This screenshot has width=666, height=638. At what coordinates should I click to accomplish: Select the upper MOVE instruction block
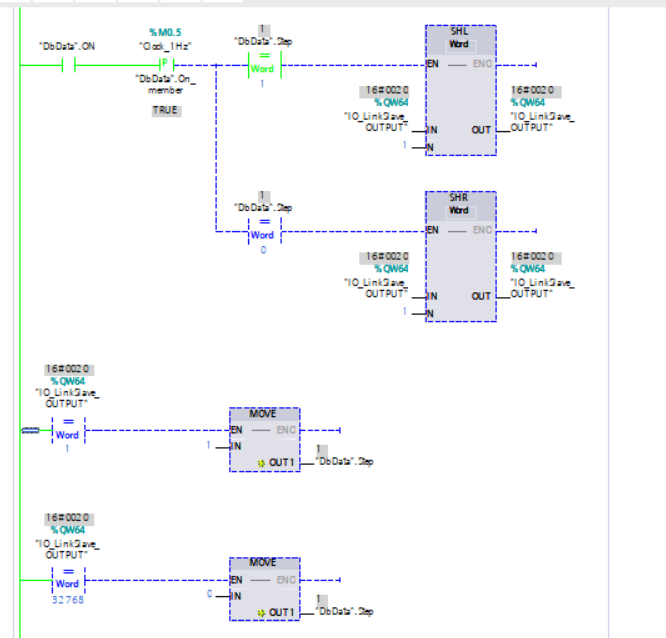(264, 438)
